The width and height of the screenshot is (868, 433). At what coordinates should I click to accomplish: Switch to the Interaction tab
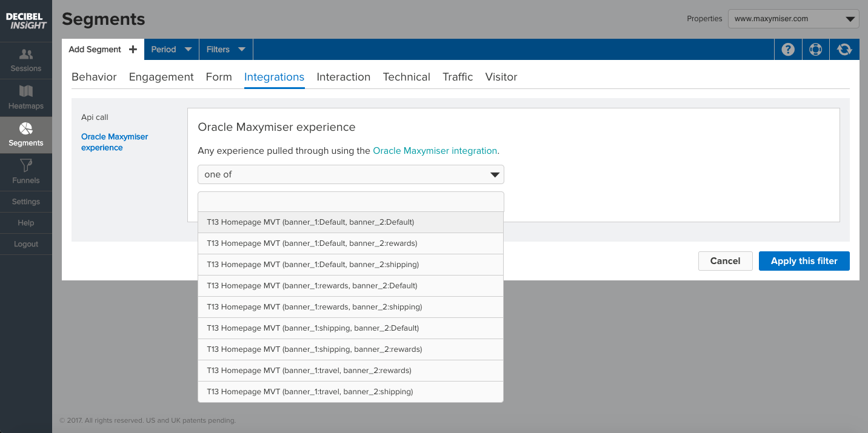[x=344, y=77]
